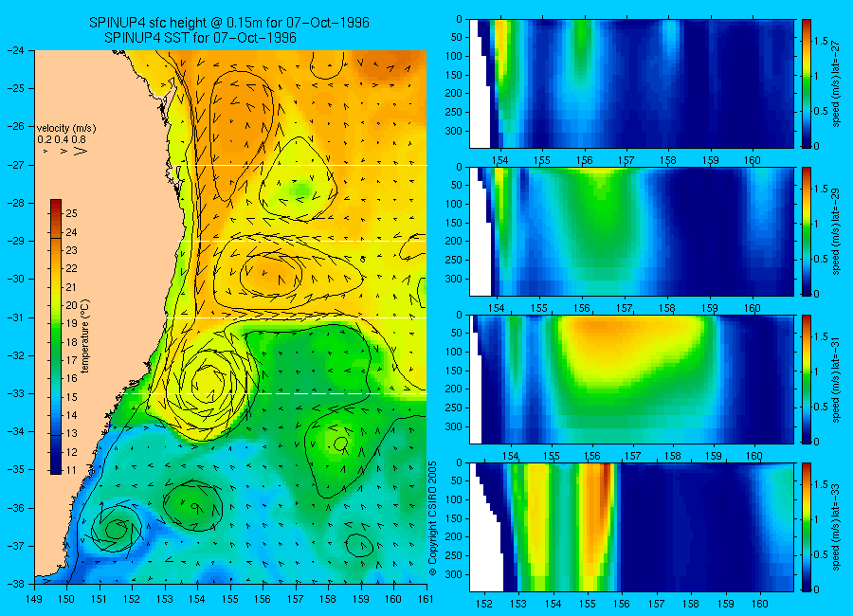Click the speed color bar beside the lat=-33 section
Image resolution: width=853 pixels, height=616 pixels.
(807, 527)
